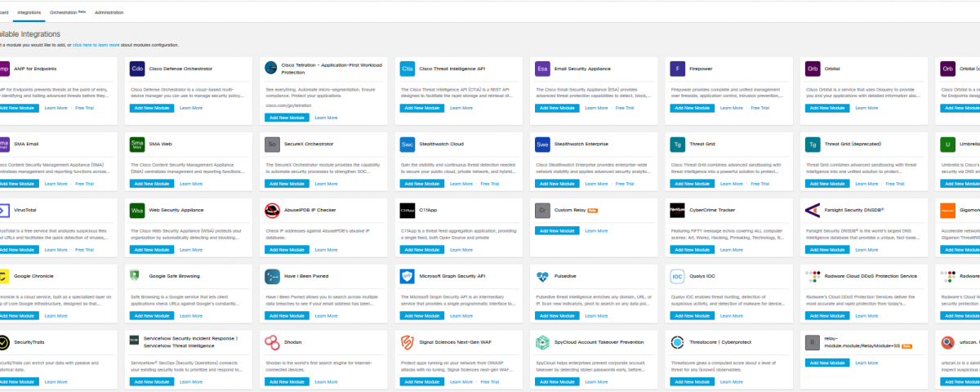Add New Module for Farsight Security DNSDB
This screenshot has width=980, height=392.
tap(826, 249)
